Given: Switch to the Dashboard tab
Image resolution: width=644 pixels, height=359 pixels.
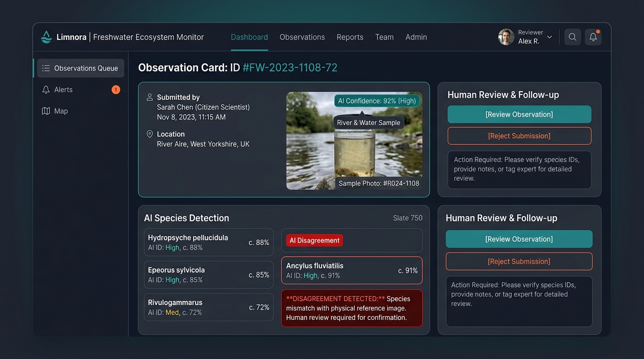Looking at the screenshot, I should pyautogui.click(x=249, y=37).
